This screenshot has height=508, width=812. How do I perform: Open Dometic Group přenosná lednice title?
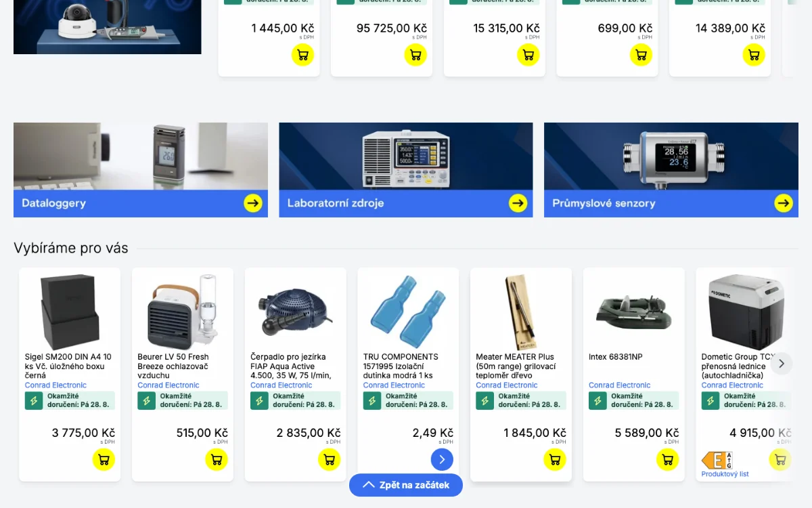pyautogui.click(x=738, y=366)
